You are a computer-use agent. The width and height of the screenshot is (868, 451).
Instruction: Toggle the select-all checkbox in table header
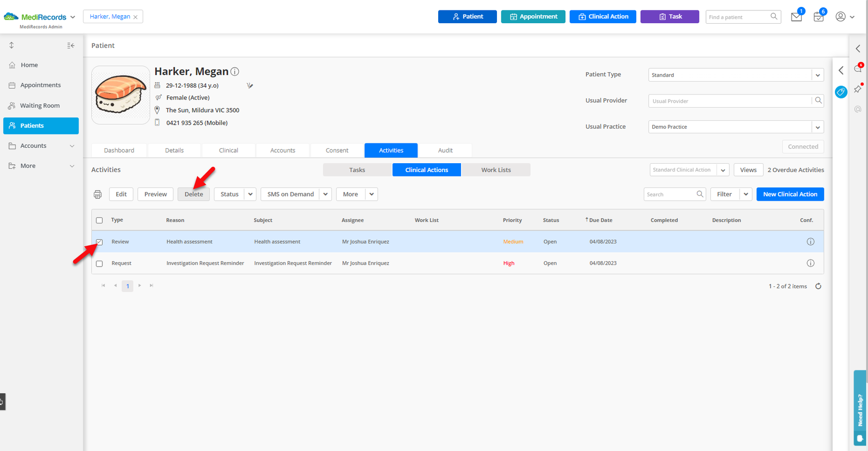tap(99, 220)
